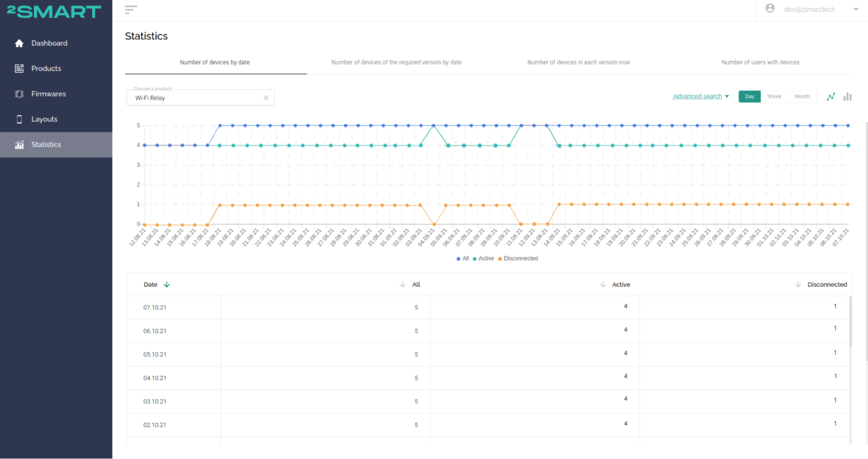Click the 2SMART logo
The height and width of the screenshot is (459, 868).
click(x=54, y=11)
